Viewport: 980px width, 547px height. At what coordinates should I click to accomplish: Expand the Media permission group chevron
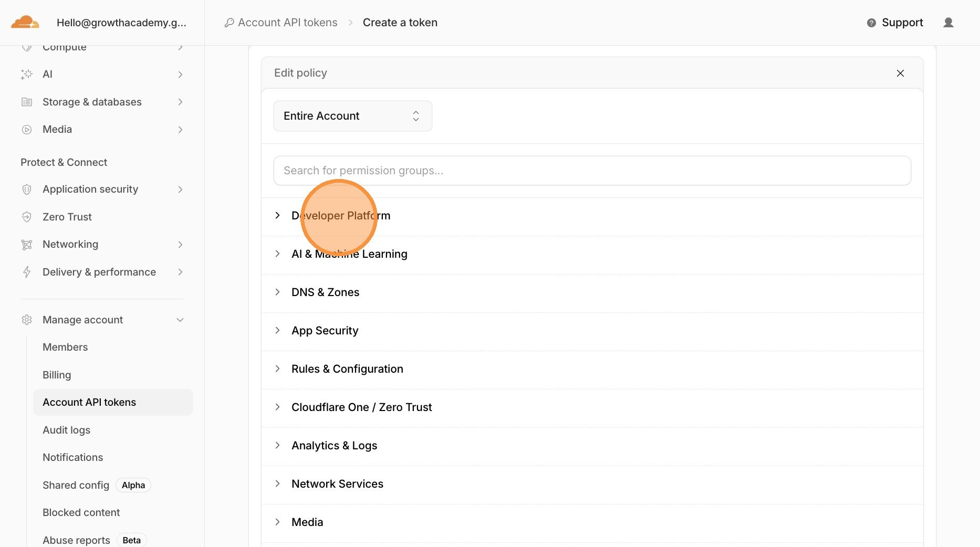(x=277, y=522)
